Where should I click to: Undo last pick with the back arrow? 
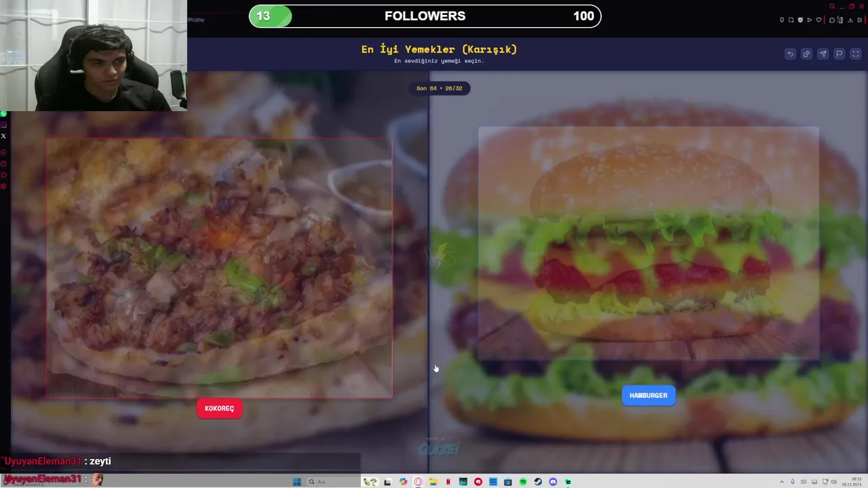(x=790, y=54)
